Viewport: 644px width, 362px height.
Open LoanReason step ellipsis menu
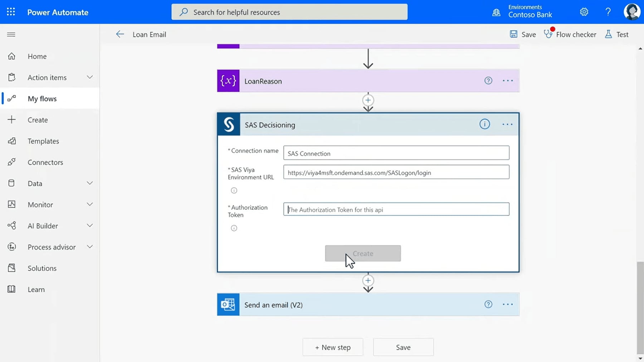pyautogui.click(x=508, y=81)
